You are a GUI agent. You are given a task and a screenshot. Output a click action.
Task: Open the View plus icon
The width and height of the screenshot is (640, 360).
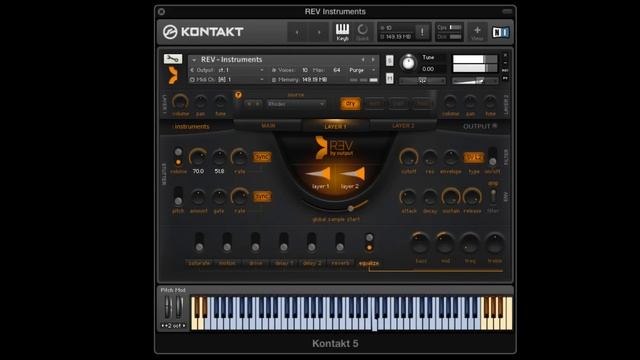tap(477, 32)
